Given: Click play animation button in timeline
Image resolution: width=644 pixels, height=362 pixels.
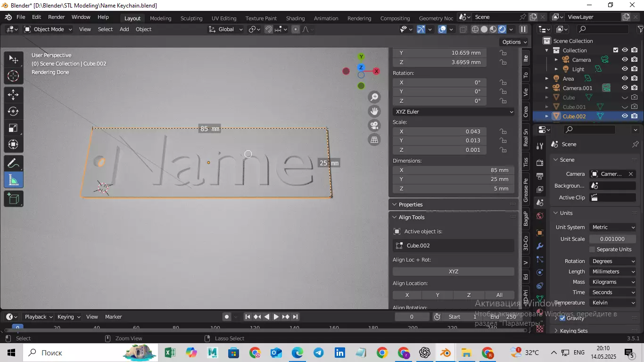Looking at the screenshot, I should tap(276, 317).
